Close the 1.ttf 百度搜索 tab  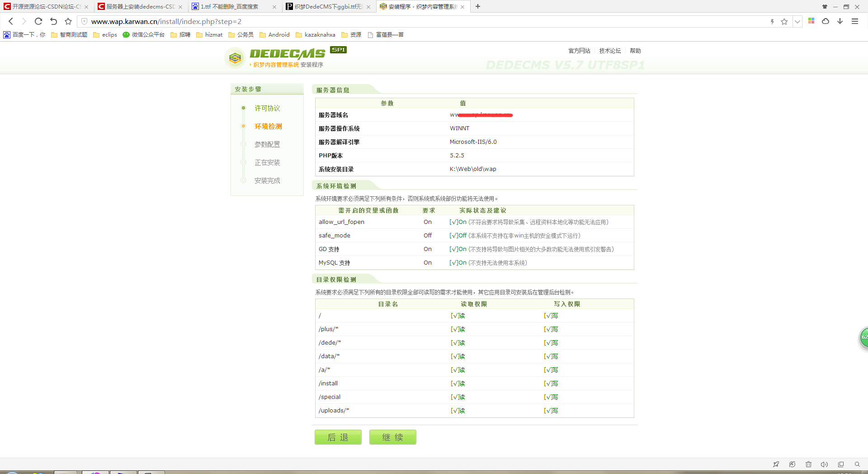(x=274, y=7)
